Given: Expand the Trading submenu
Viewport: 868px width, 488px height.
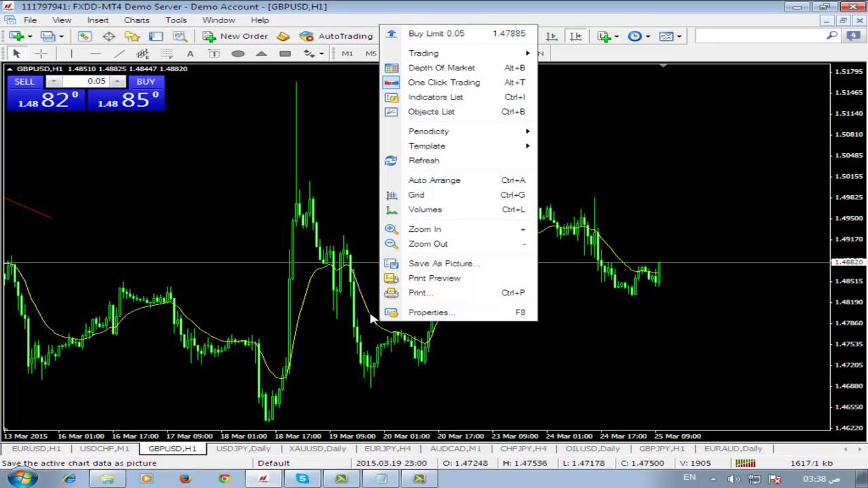Looking at the screenshot, I should (x=458, y=53).
